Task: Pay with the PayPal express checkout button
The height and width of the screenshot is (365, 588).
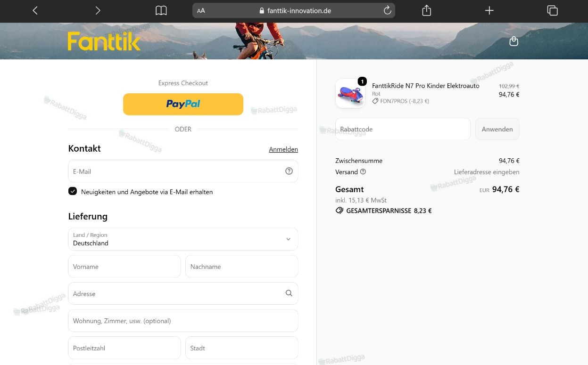Action: pyautogui.click(x=183, y=104)
